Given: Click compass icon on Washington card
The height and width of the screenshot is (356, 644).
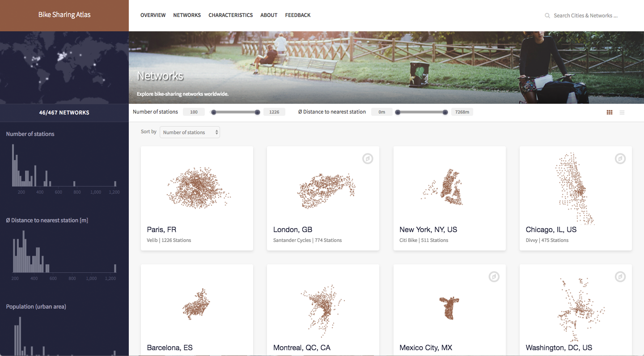Looking at the screenshot, I should (620, 277).
